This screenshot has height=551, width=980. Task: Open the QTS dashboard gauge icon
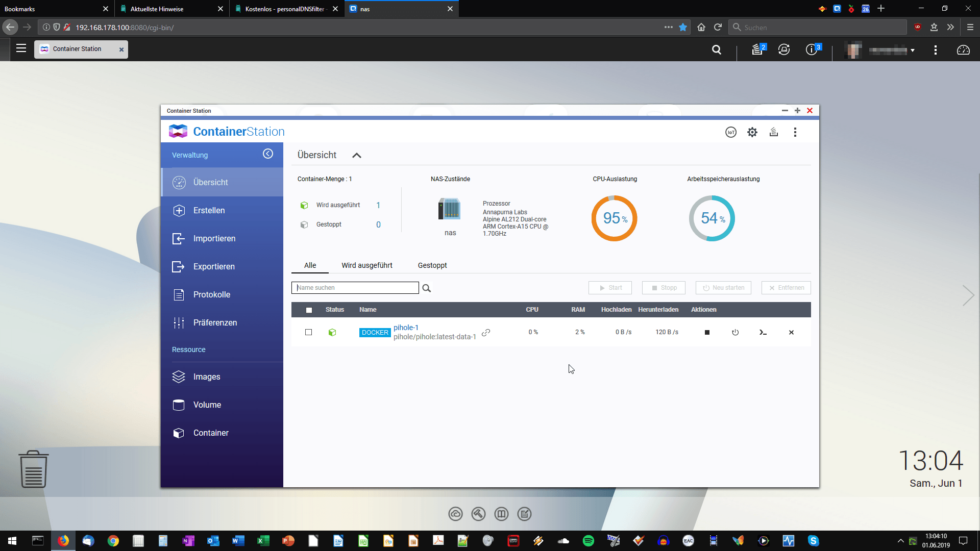coord(963,50)
